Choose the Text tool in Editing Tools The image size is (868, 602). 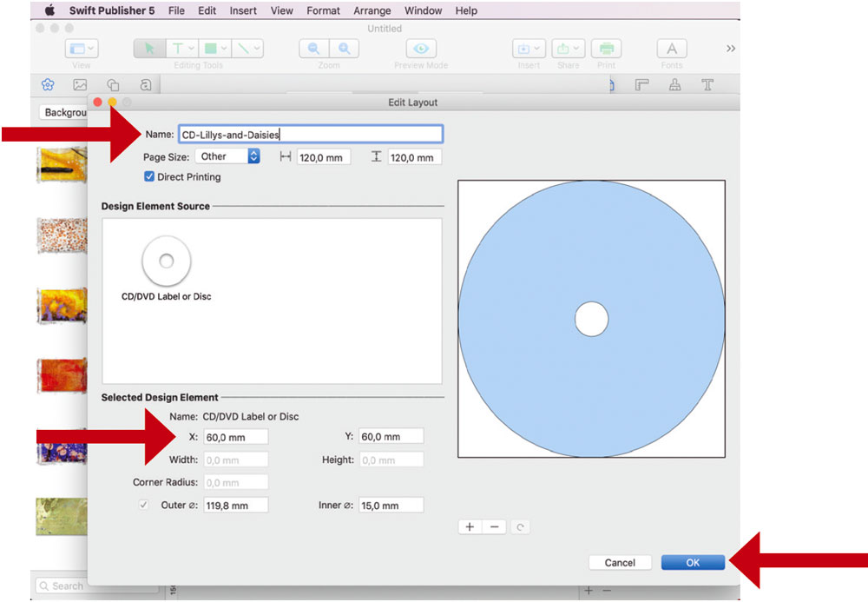point(178,49)
